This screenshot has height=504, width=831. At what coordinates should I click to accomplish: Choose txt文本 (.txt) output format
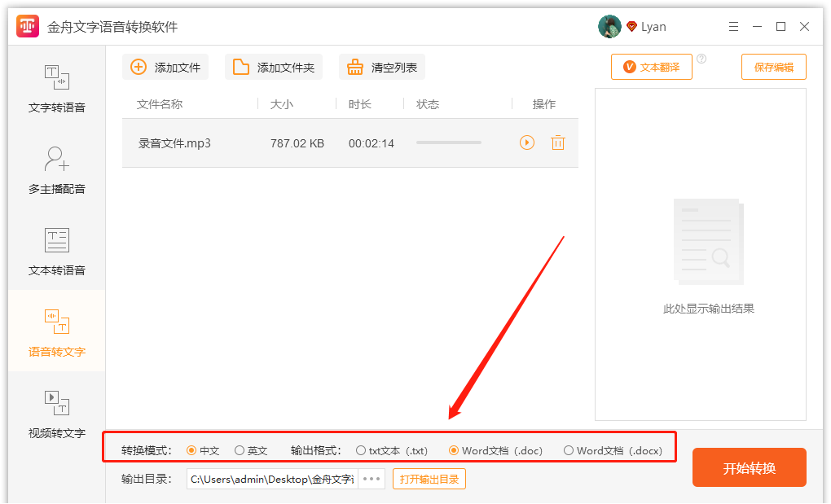point(361,449)
